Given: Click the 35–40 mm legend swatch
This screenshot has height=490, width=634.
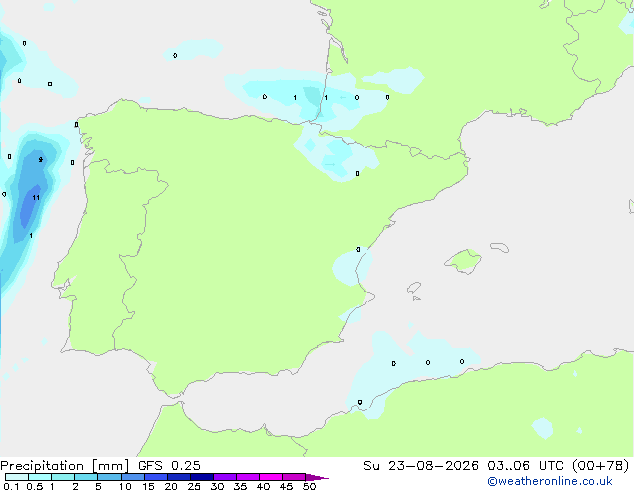Looking at the screenshot, I should tap(248, 477).
